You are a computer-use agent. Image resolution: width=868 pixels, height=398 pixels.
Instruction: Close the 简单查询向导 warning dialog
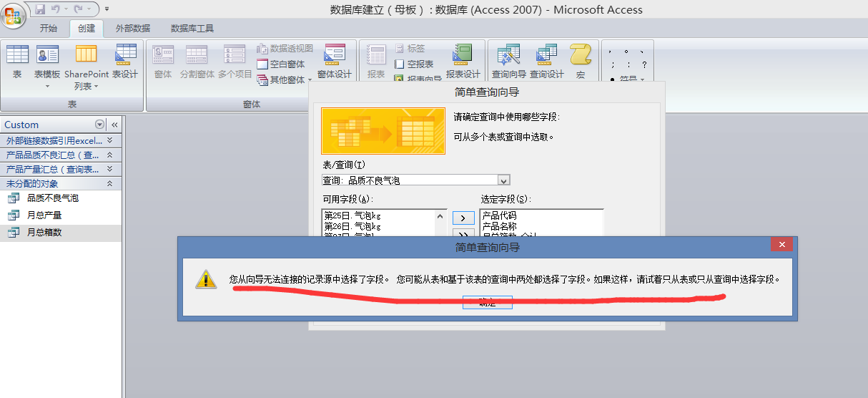(781, 245)
